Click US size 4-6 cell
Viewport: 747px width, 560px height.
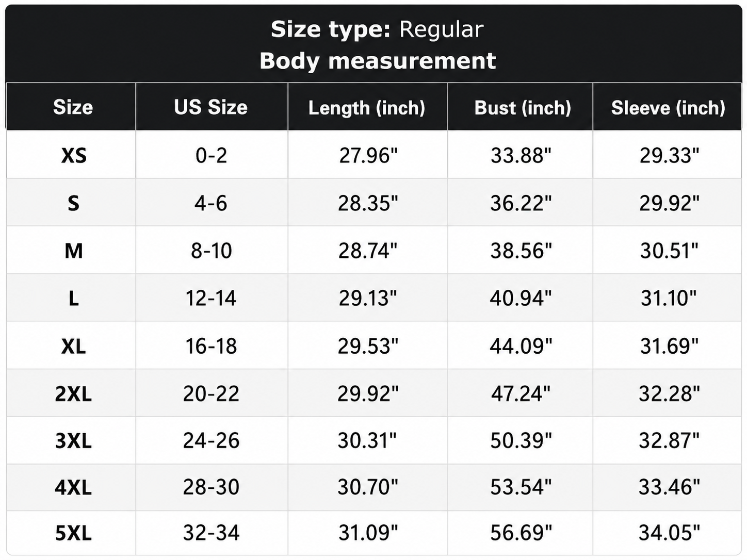(210, 203)
